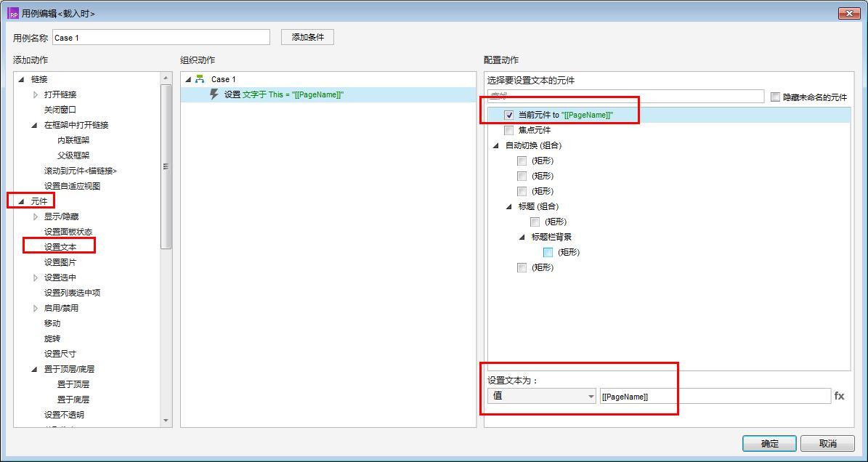The height and width of the screenshot is (462, 868).
Task: Enable 隐藏未命名的元件 option
Action: [776, 97]
